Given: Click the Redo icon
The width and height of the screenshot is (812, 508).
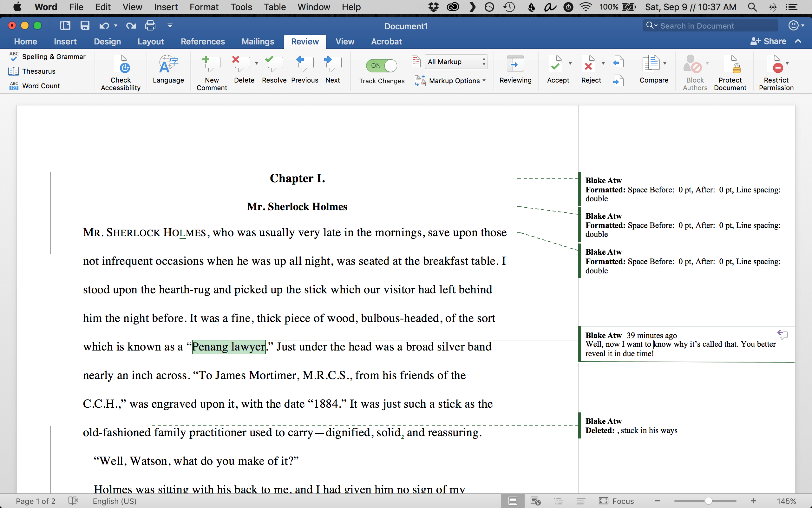Looking at the screenshot, I should click(131, 25).
